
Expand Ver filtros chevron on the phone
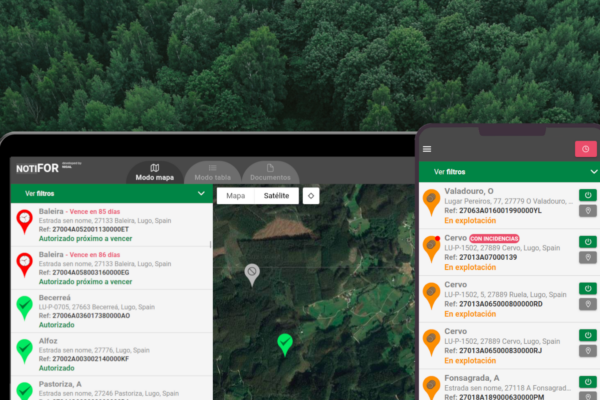coord(594,172)
